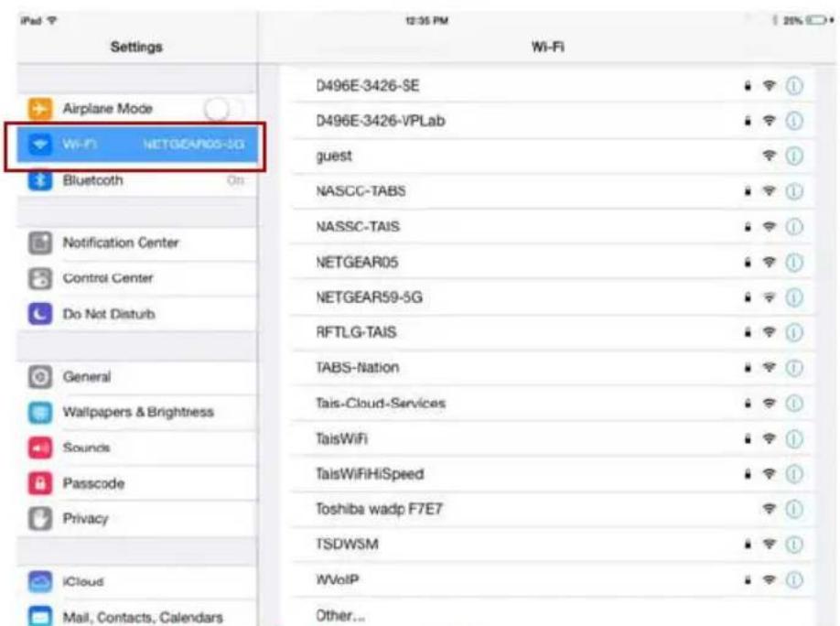Open info for TABS-Nation network
This screenshot has width=840, height=626.
pyautogui.click(x=794, y=368)
